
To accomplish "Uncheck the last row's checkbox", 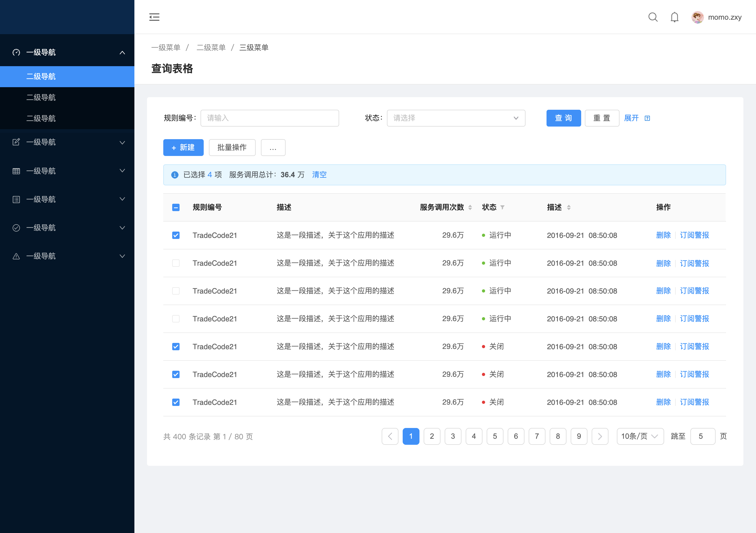I will [x=176, y=402].
